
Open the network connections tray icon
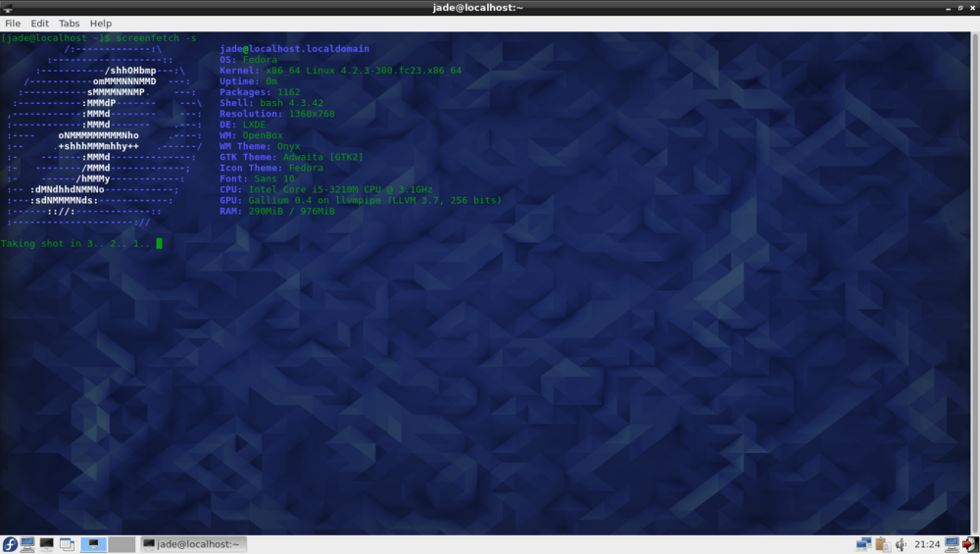(x=863, y=544)
